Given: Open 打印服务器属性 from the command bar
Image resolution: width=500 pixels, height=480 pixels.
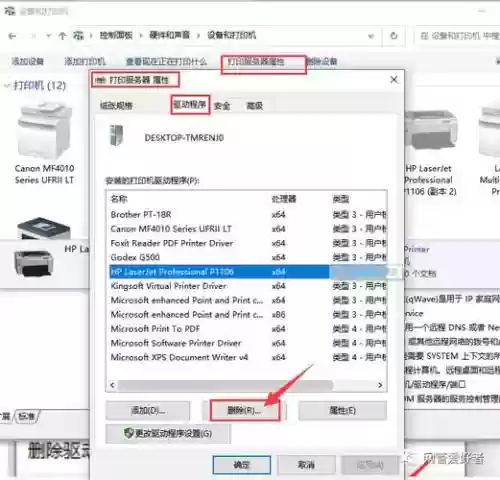Looking at the screenshot, I should coord(256,62).
